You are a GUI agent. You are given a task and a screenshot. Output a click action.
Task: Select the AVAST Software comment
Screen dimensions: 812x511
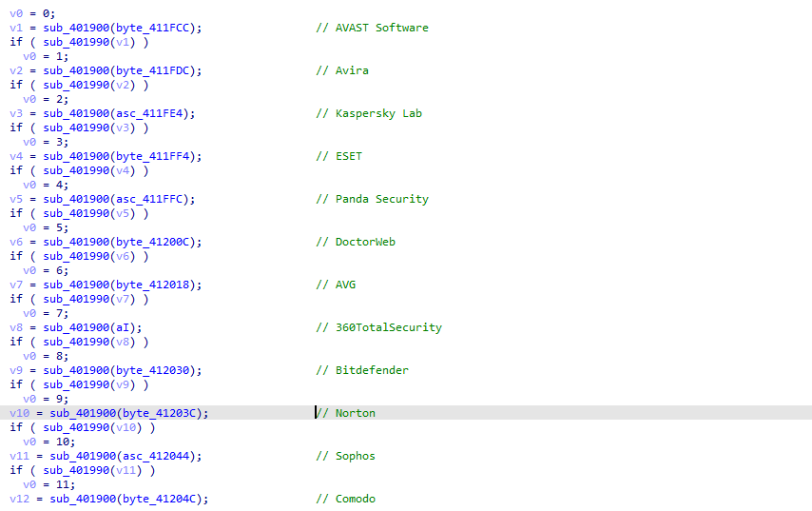tap(372, 28)
